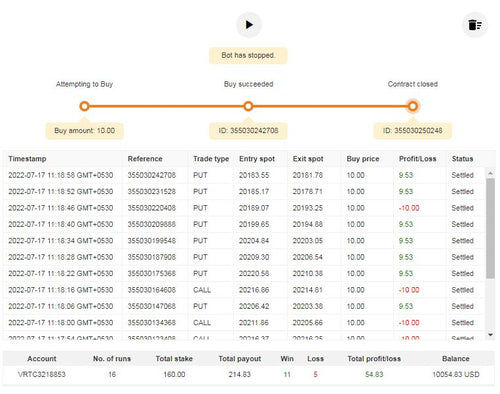The width and height of the screenshot is (500, 394).
Task: Click the trades table scrollbar thumb
Action: (490, 228)
